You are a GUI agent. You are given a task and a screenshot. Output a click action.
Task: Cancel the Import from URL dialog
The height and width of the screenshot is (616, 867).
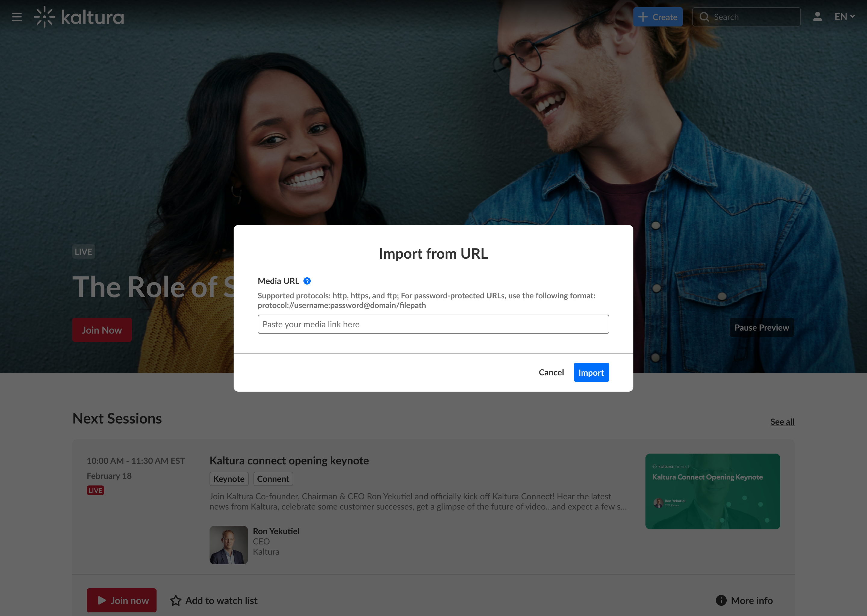coord(551,372)
